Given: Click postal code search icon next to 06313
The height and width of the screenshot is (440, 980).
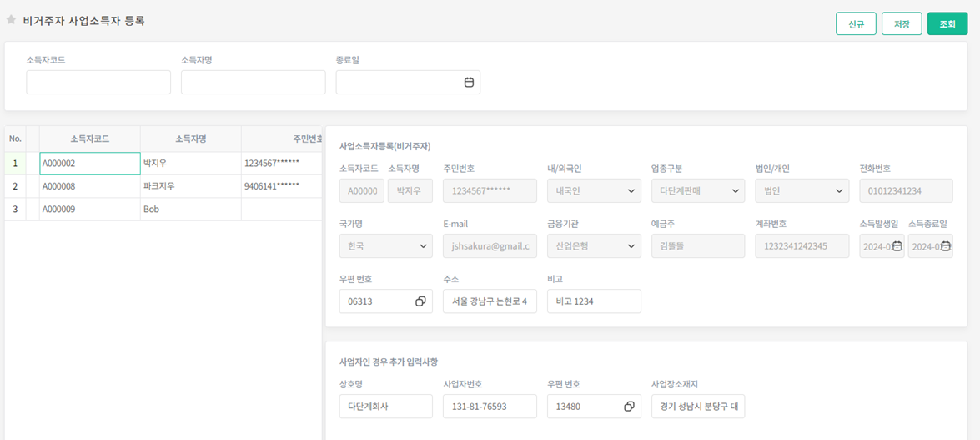Looking at the screenshot, I should 420,301.
